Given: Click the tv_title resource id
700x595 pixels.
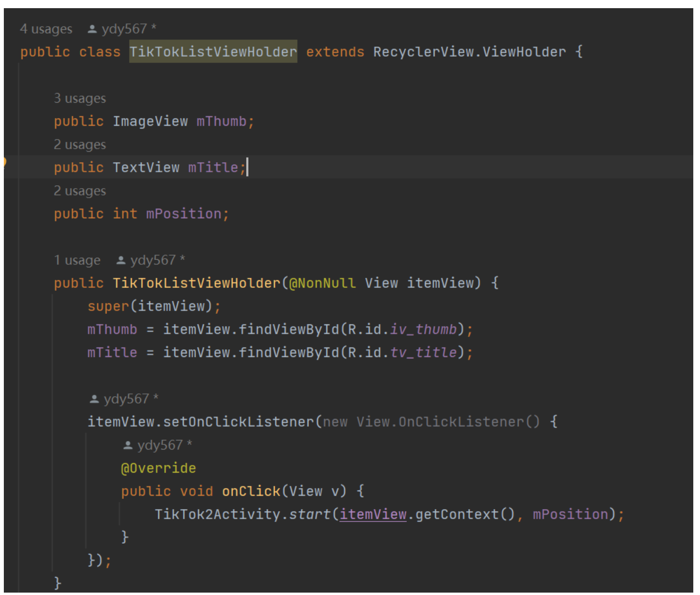Looking at the screenshot, I should pyautogui.click(x=423, y=353).
